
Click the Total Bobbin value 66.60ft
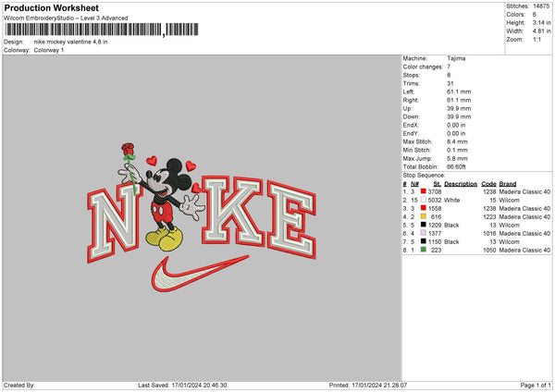tap(456, 166)
